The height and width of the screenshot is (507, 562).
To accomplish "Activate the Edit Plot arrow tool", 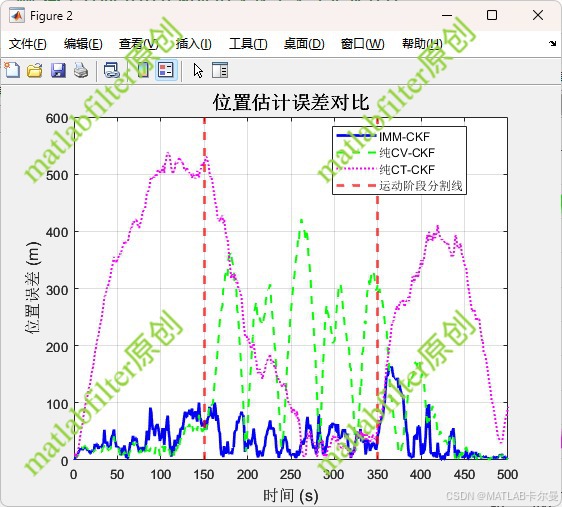I will click(x=198, y=70).
